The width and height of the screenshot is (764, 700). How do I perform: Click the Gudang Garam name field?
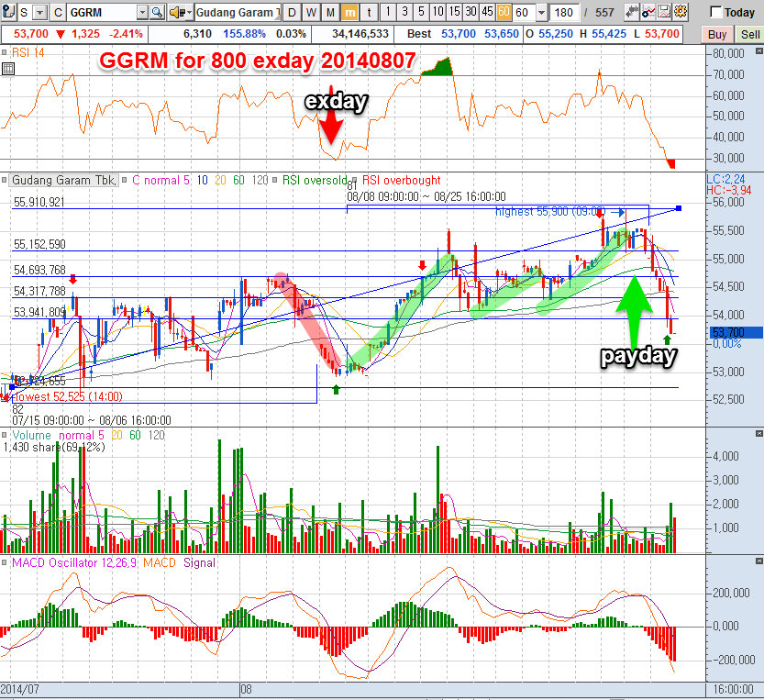(x=238, y=12)
